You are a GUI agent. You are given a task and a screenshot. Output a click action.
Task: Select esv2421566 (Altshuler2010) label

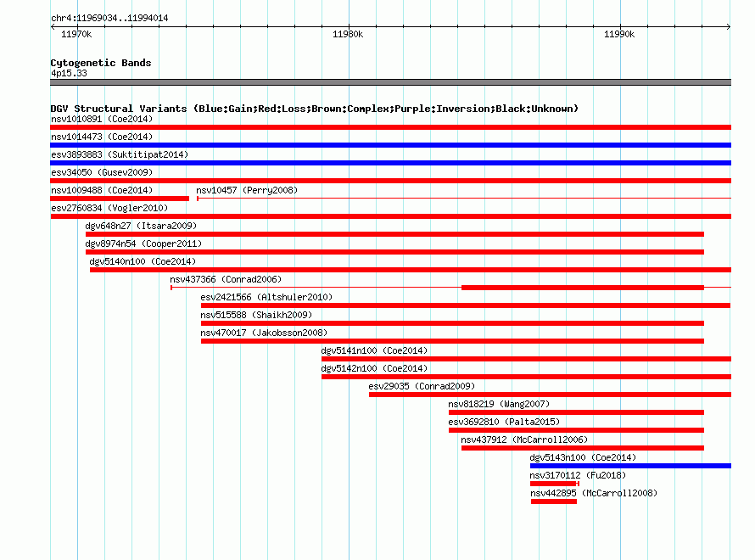266,297
